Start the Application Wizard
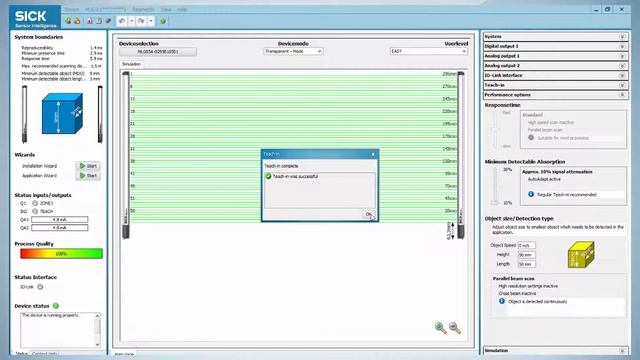The width and height of the screenshot is (640, 360). coord(88,176)
